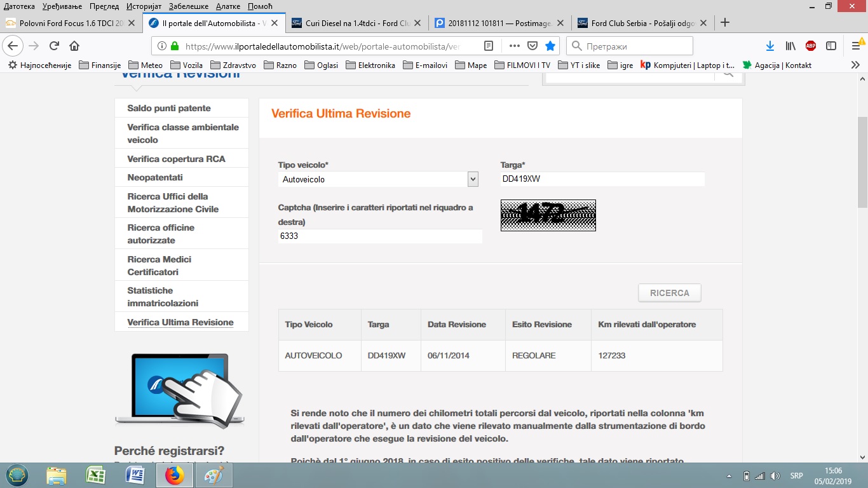Save page to Pocket
The width and height of the screenshot is (868, 488).
532,46
